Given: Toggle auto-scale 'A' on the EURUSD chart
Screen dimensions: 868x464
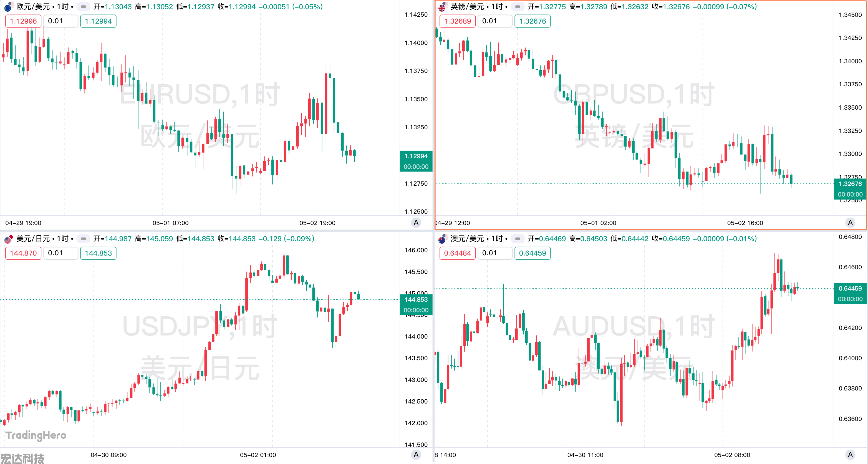Looking at the screenshot, I should click(416, 222).
